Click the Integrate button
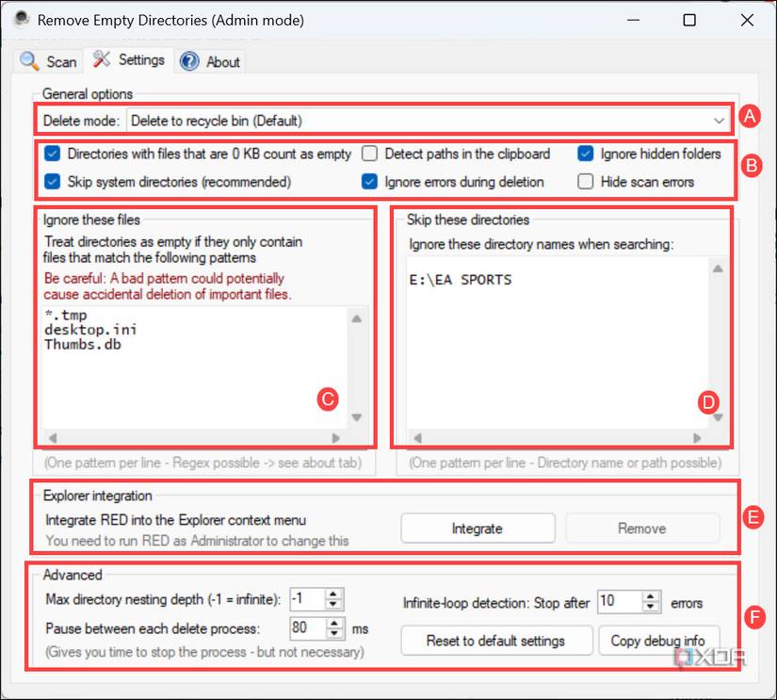This screenshot has width=777, height=700. (478, 529)
